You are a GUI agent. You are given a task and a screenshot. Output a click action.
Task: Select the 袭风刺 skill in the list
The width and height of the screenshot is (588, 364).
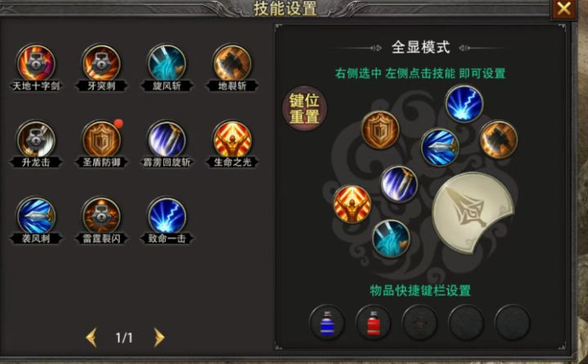click(36, 216)
